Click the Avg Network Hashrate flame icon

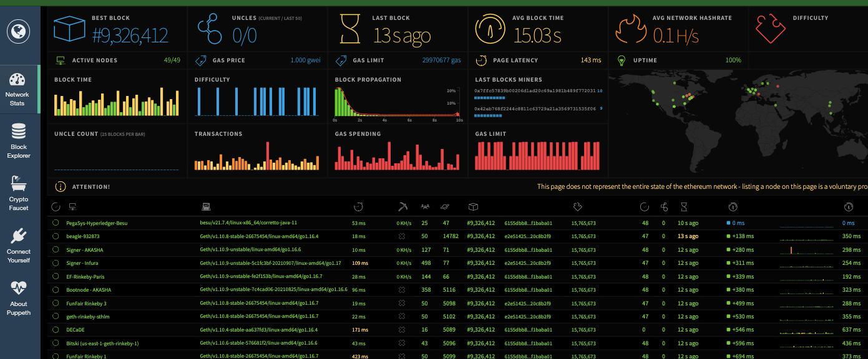(631, 30)
